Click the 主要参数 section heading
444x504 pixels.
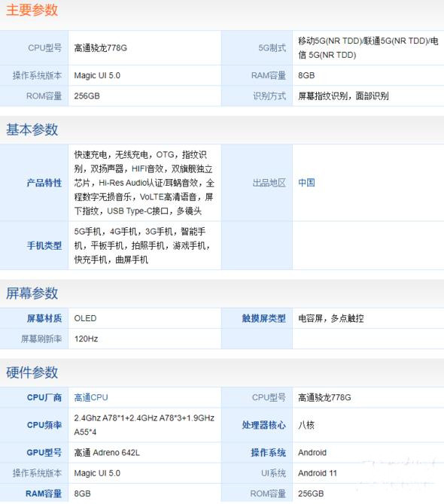[32, 10]
